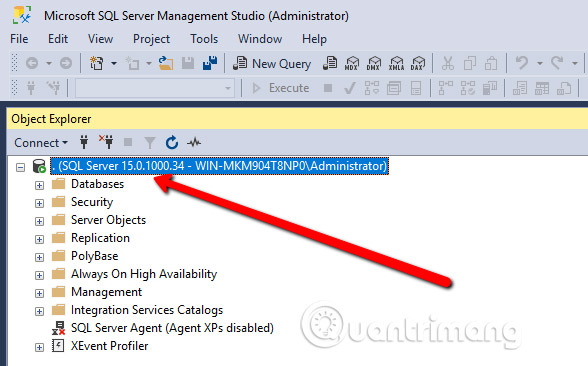Select the Databases tree item
Viewport: 588px width, 366px height.
pos(98,184)
